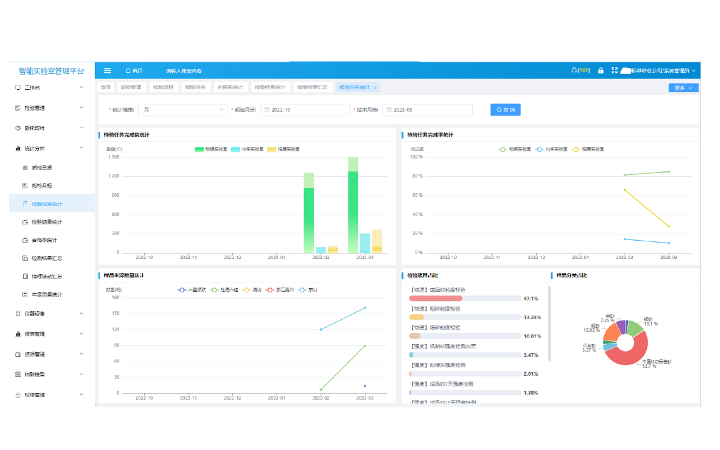The width and height of the screenshot is (720, 450).
Task: Toggle blue legend of completion rate line chart
Action: point(551,149)
